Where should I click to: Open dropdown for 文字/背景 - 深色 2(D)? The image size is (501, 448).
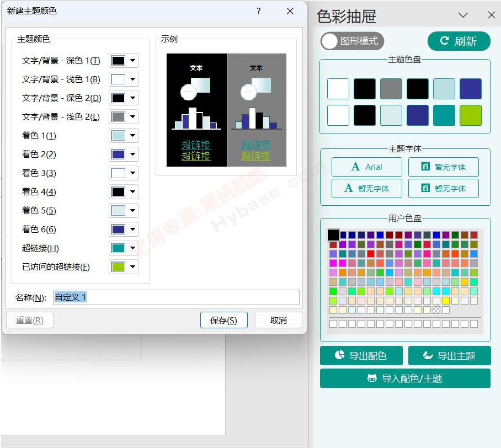pyautogui.click(x=124, y=98)
